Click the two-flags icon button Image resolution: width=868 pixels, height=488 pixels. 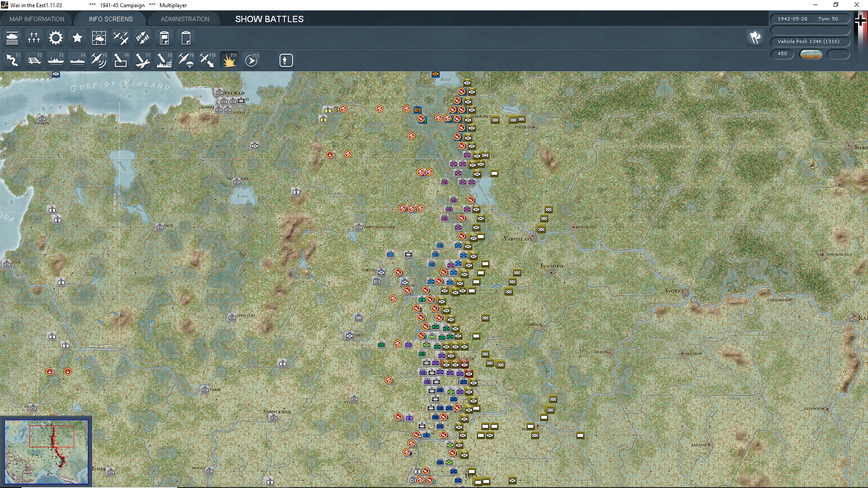point(755,38)
